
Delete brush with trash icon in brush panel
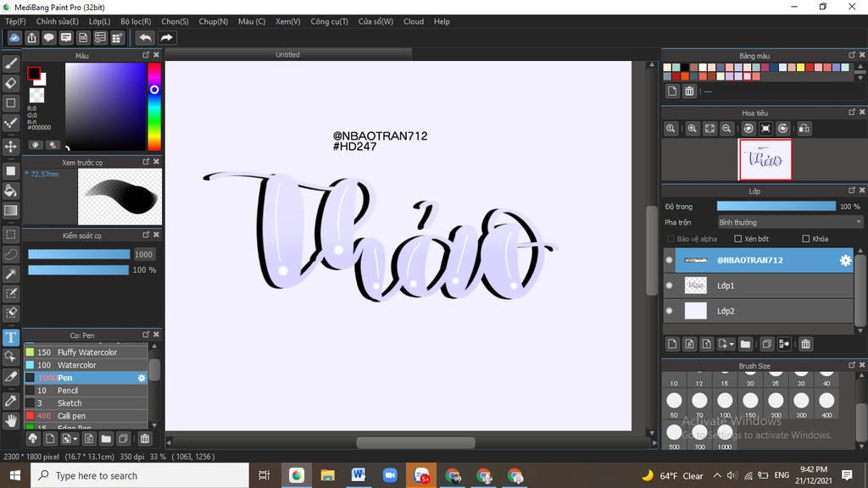pyautogui.click(x=144, y=439)
